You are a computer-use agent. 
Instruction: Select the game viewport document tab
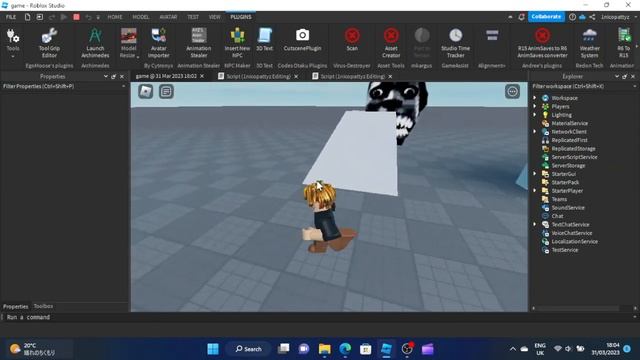click(166, 76)
